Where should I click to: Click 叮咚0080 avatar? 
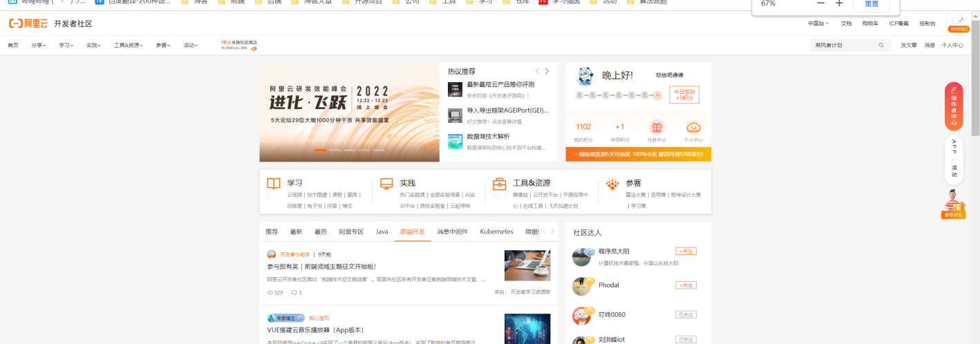[x=582, y=316]
